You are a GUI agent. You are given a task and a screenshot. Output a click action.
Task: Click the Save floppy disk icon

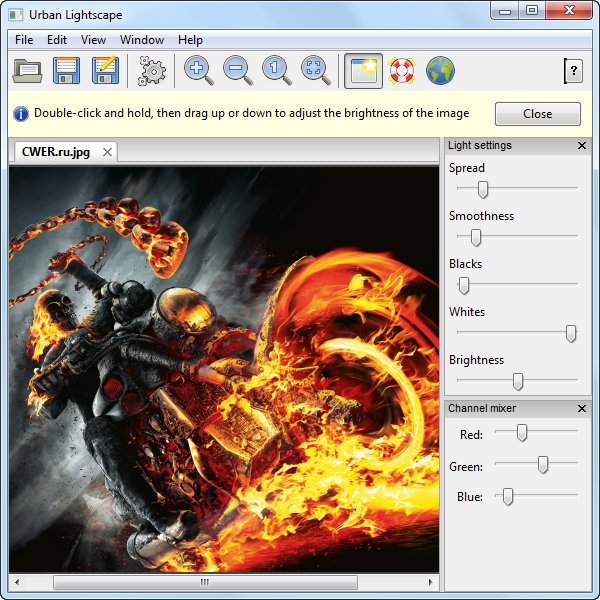tap(66, 71)
